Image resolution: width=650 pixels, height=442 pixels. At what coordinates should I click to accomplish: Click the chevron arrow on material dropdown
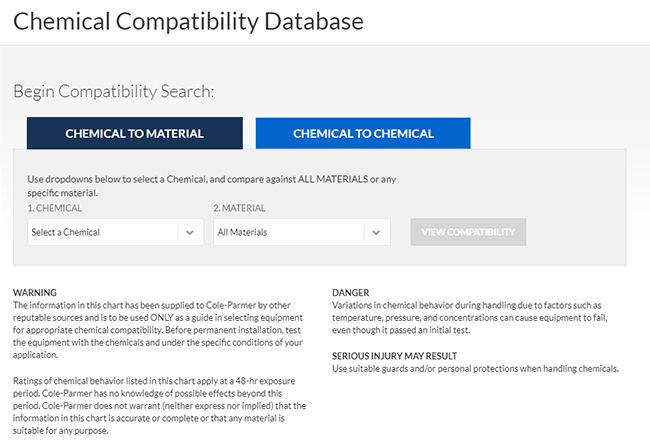click(375, 232)
